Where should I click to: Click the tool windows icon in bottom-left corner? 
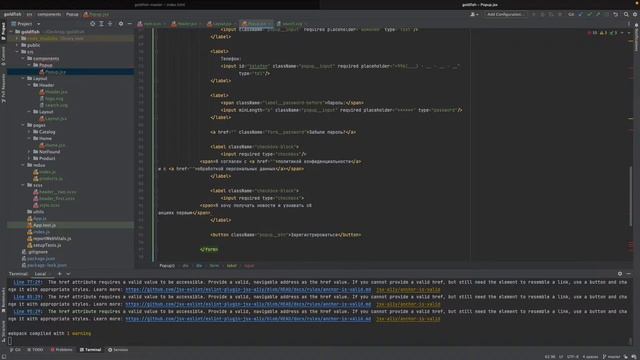tap(4, 356)
